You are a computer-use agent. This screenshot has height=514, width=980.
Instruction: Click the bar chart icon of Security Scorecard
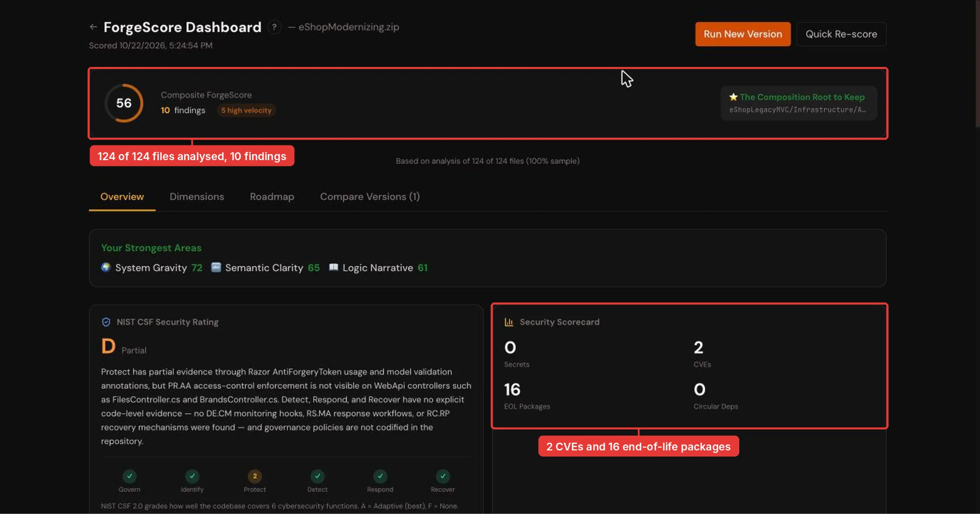click(509, 322)
